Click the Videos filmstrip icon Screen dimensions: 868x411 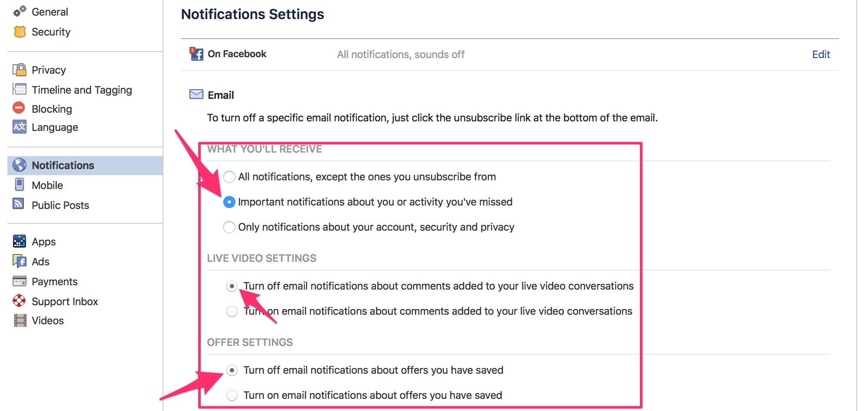pyautogui.click(x=20, y=320)
